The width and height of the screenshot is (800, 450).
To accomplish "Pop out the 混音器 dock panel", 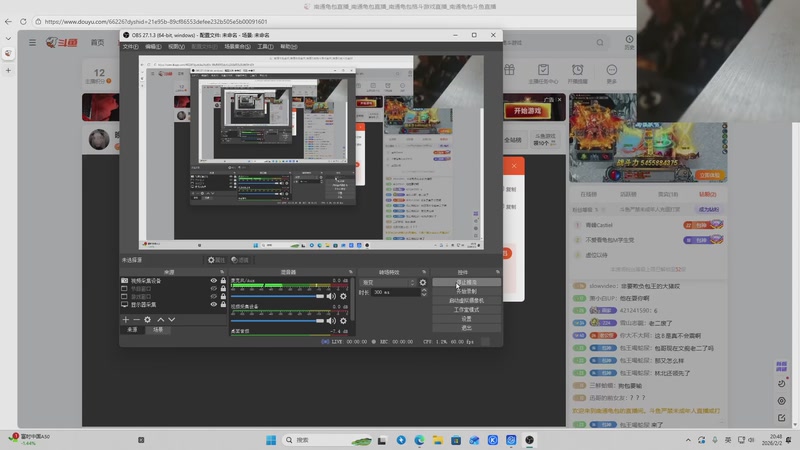I will (351, 272).
